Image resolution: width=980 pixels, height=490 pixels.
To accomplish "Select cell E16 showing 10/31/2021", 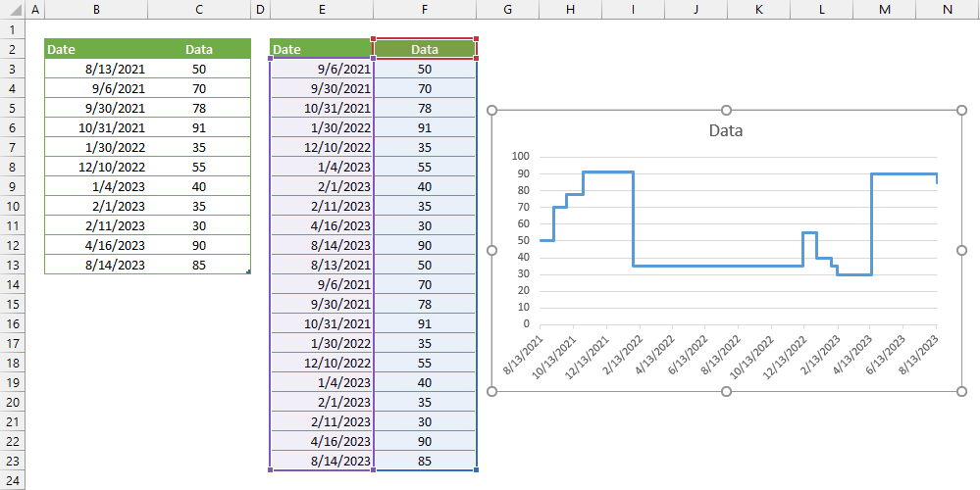I will [321, 323].
